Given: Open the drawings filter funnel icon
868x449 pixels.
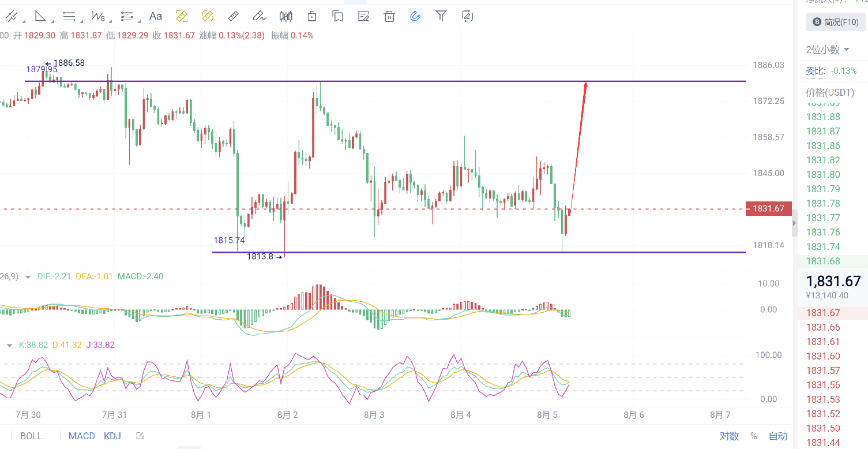Looking at the screenshot, I should (441, 16).
